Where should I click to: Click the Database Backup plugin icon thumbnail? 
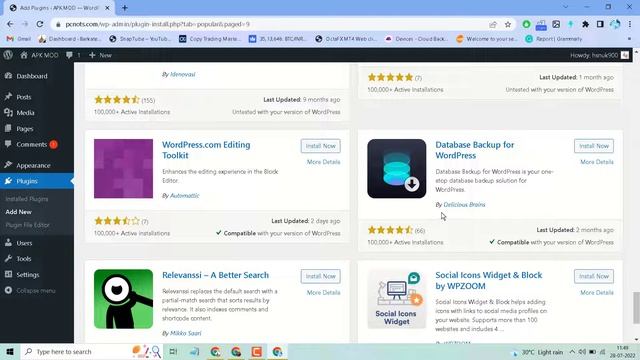point(397,169)
